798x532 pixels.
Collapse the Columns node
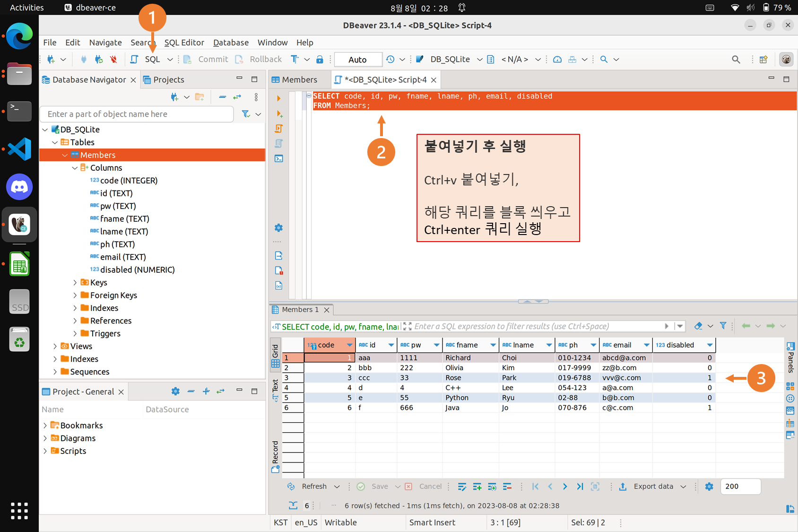pyautogui.click(x=75, y=168)
